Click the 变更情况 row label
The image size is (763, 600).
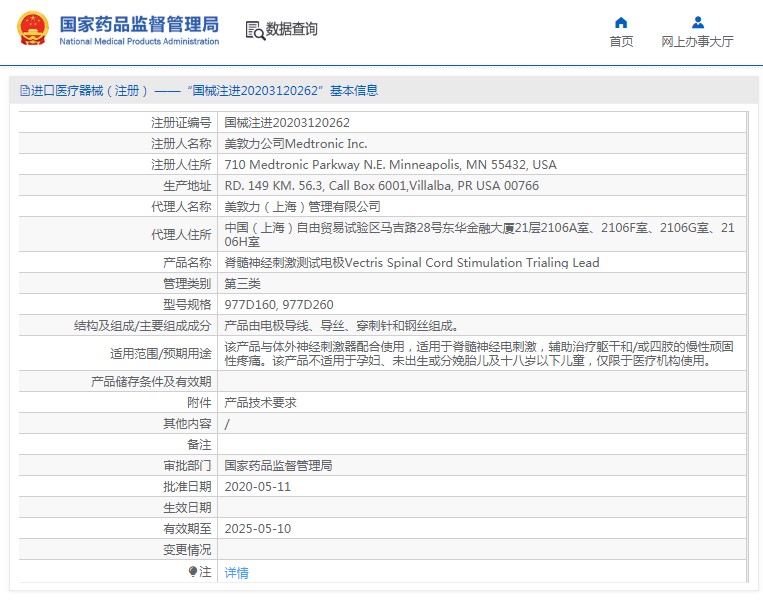(x=187, y=550)
